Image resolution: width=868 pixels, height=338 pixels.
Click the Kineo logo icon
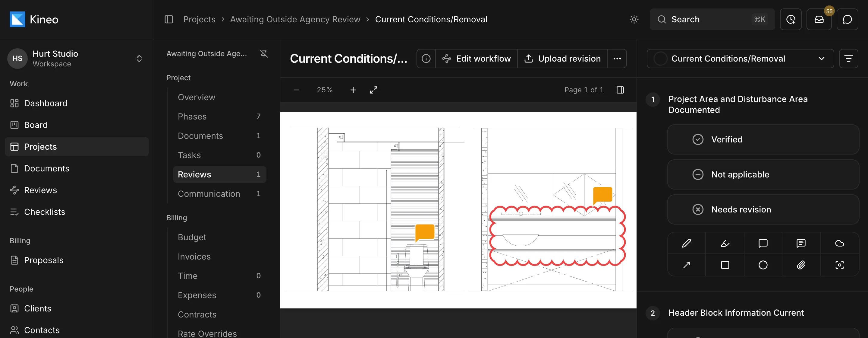pyautogui.click(x=17, y=19)
